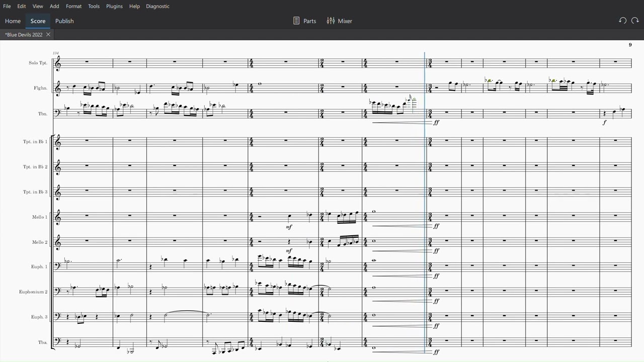Click the Tpt. in Bb 1 label
The width and height of the screenshot is (644, 362).
(x=35, y=142)
